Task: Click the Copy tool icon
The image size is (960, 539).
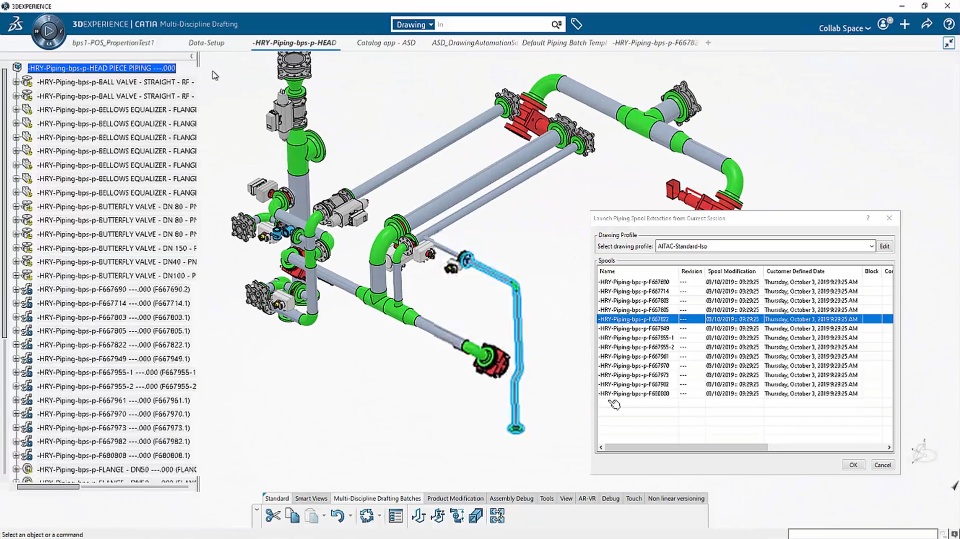Action: tap(292, 516)
